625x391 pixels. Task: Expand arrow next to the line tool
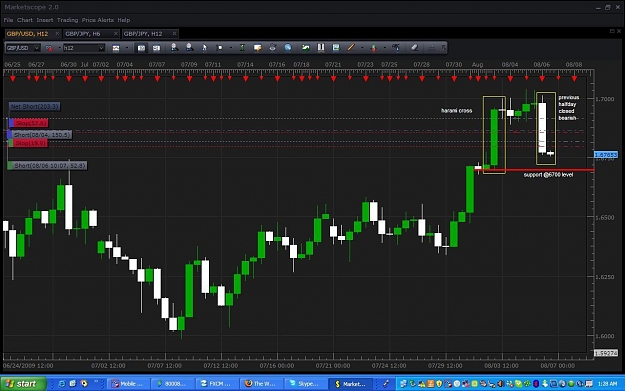(x=362, y=48)
